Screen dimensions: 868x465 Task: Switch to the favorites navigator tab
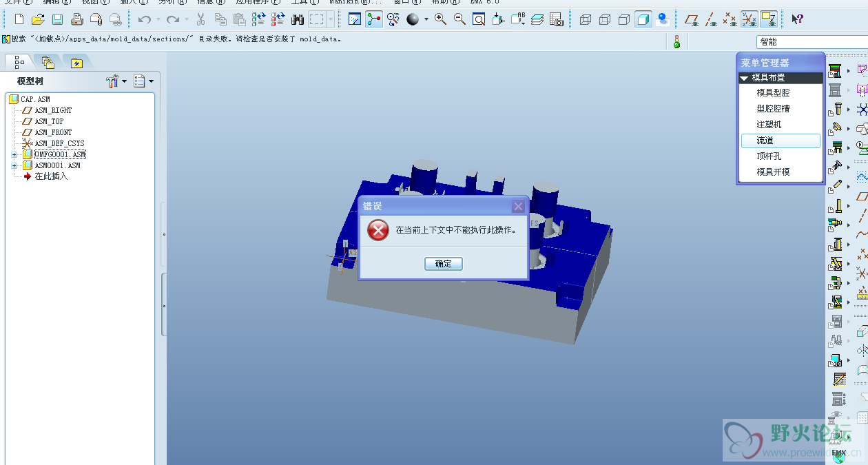(76, 63)
